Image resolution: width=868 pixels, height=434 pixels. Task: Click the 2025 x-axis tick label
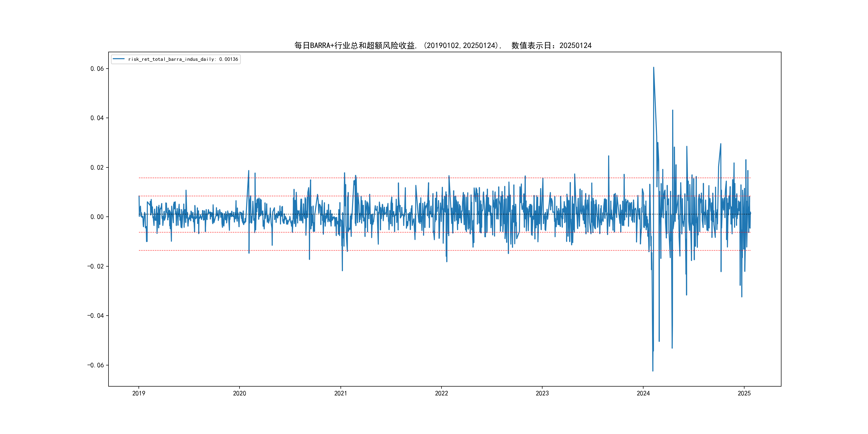[744, 393]
